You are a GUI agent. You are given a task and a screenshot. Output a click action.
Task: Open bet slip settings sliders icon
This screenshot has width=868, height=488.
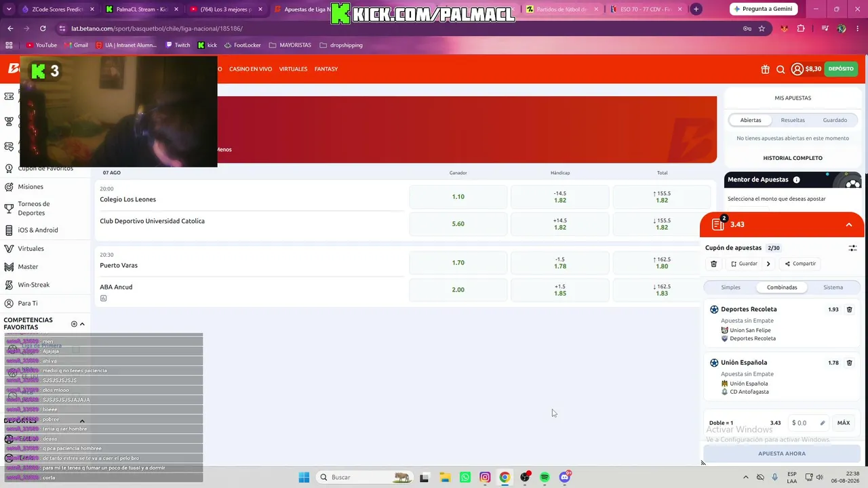[x=852, y=248]
